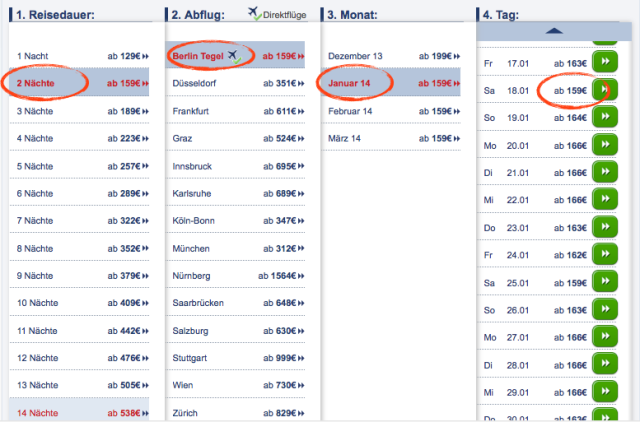Screen dimensions: 640x422
Task: Choose 10 Nächte duration row
Action: [79, 303]
